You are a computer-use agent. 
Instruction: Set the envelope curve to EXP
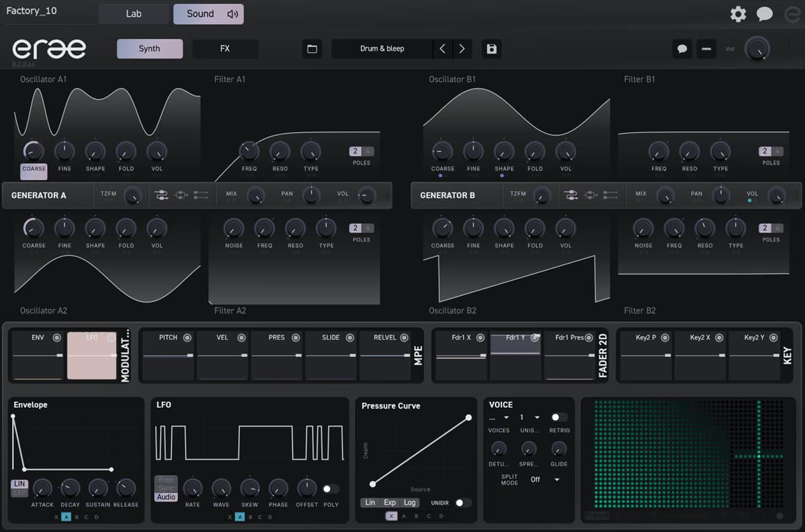point(19,493)
